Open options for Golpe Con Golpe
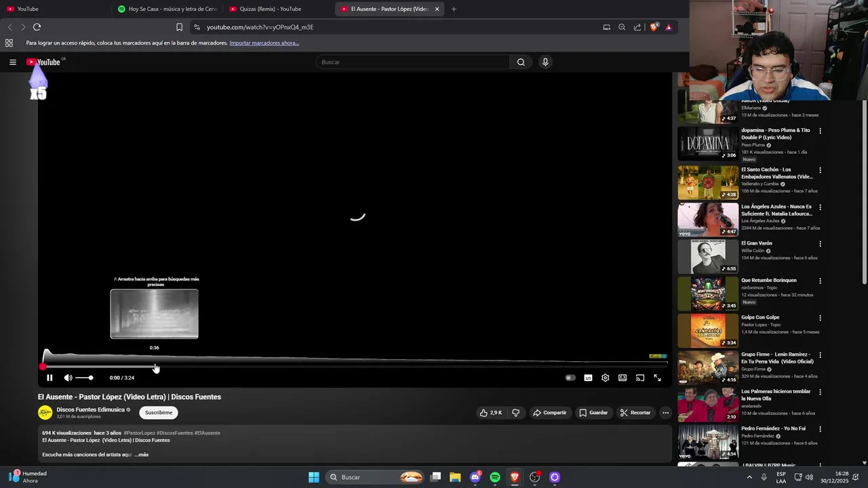Viewport: 868px width, 488px height. tap(820, 318)
